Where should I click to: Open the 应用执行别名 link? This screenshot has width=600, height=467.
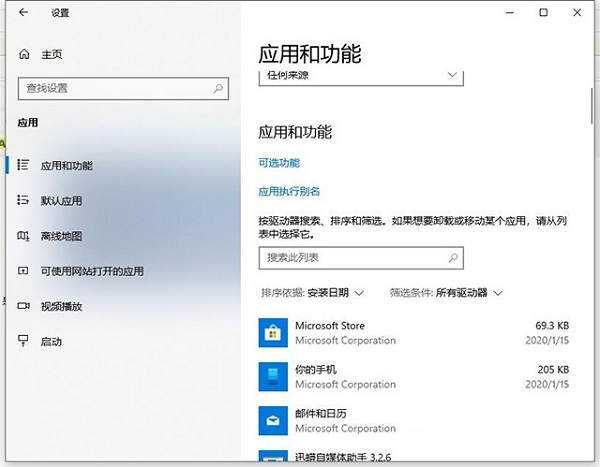tap(289, 191)
